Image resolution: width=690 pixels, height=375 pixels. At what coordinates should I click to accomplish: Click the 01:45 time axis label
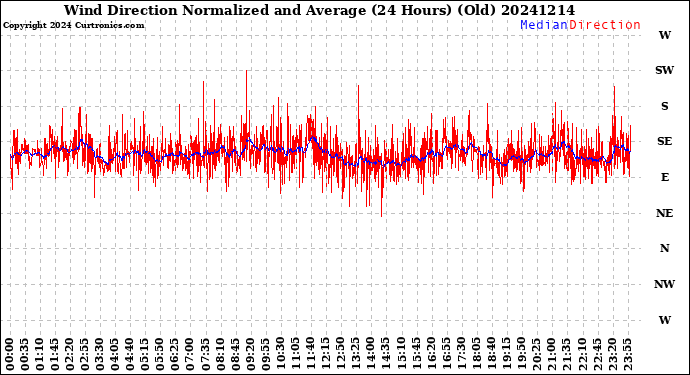tap(55, 354)
